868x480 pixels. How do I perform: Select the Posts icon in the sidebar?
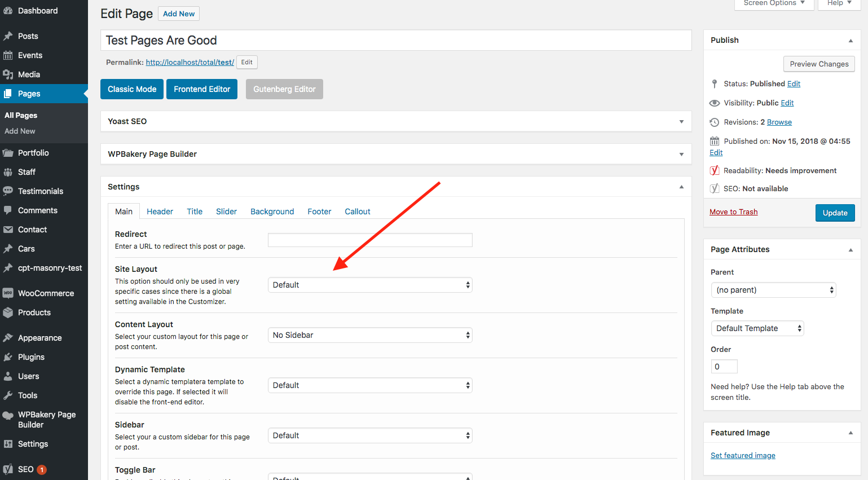click(x=11, y=36)
